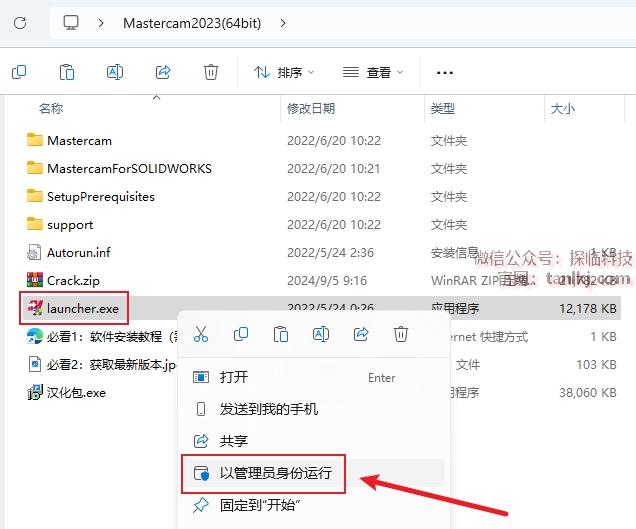
Task: Choose 发送到我的手机 in context menu
Action: 314,409
